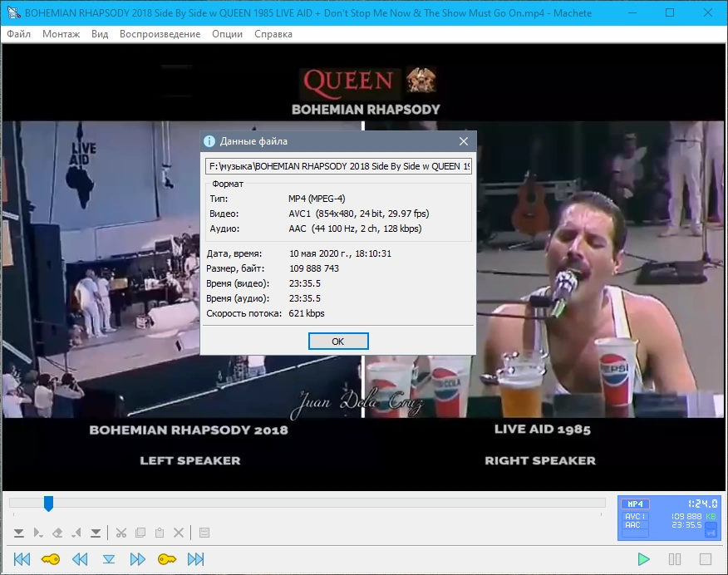This screenshot has width=728, height=575.
Task: Click the Время (видео) value 23:35.5
Action: 304,283
